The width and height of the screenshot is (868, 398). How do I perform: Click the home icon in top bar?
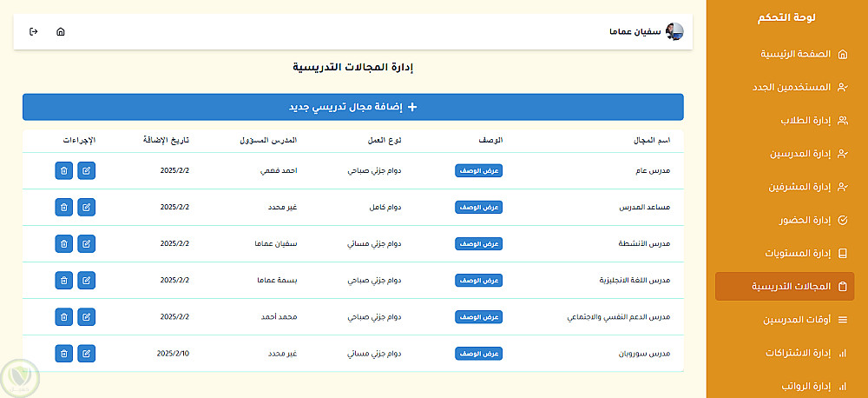tap(61, 31)
